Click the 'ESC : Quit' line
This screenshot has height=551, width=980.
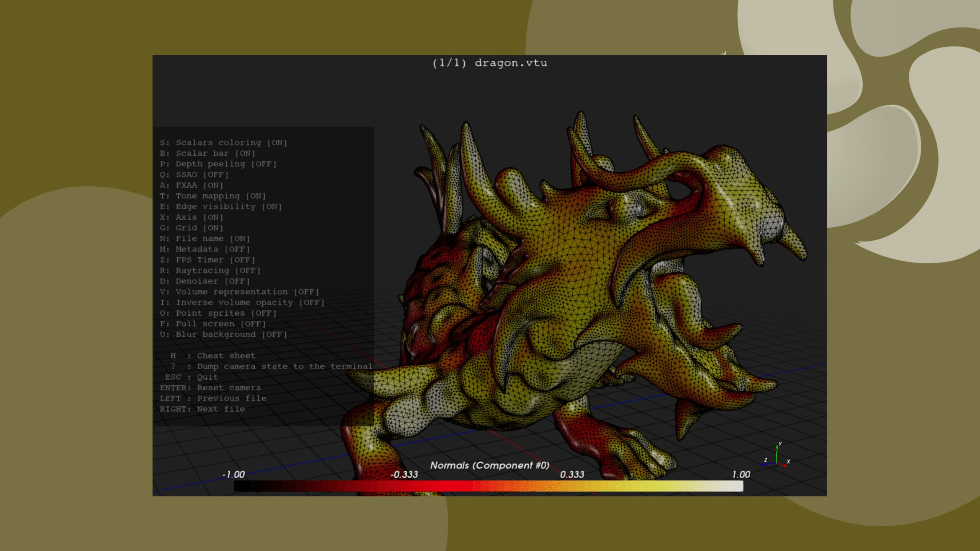pyautogui.click(x=192, y=377)
